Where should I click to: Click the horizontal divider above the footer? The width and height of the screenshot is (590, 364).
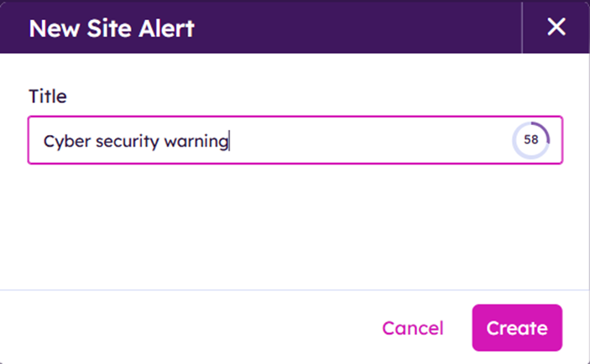(x=294, y=290)
